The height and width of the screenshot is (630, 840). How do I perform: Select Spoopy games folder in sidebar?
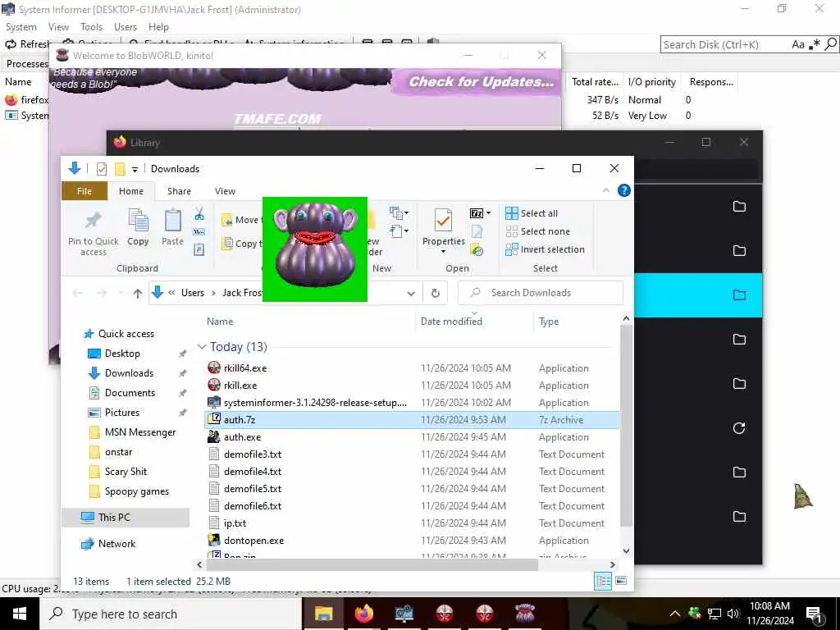tap(137, 491)
